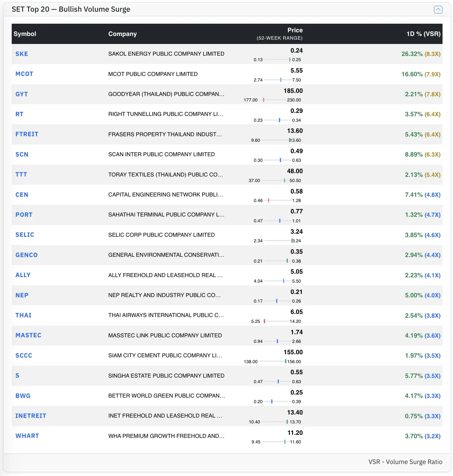Select SINGHA ESTATE PUBLIC COMPANY LIMITED text
The width and height of the screenshot is (453, 476).
click(x=166, y=376)
